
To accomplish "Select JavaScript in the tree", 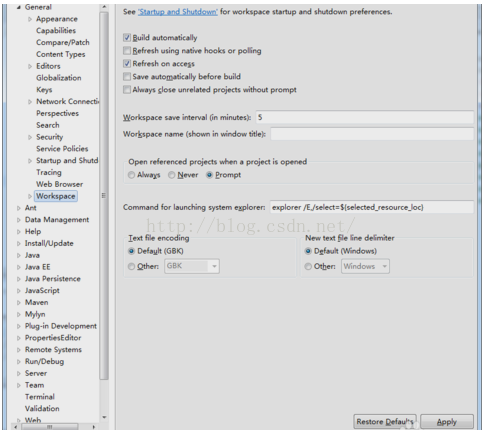I will 42,291.
